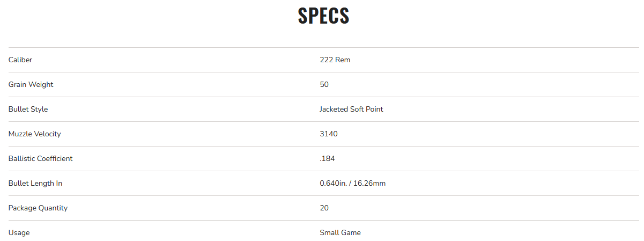This screenshot has height=241, width=644.
Task: Click the ballistic coefficient value .184
Action: [327, 158]
